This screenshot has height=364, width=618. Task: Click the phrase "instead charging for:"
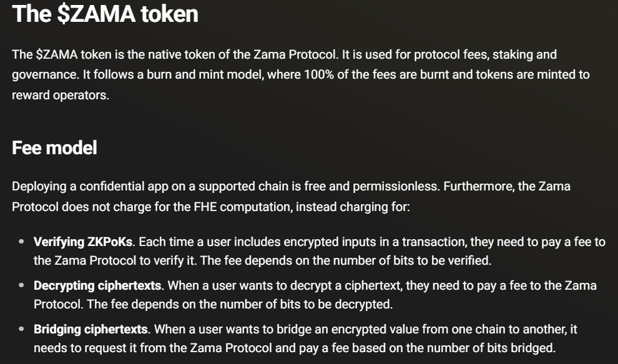(x=353, y=207)
